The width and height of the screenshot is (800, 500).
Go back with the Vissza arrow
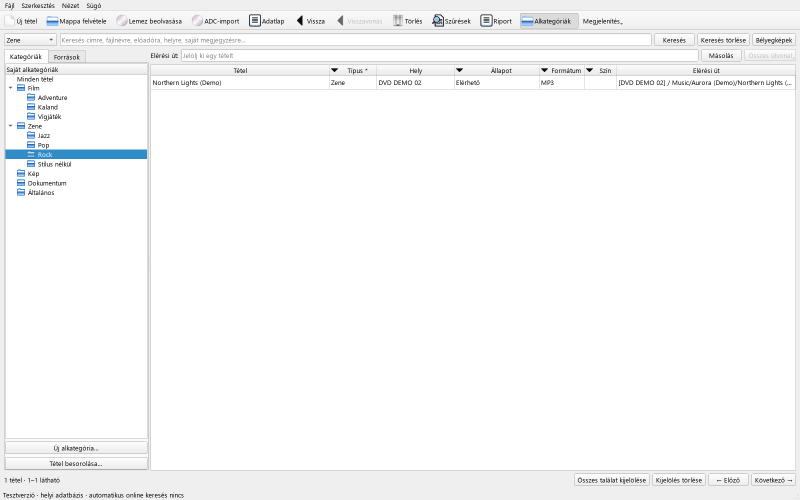pos(300,21)
